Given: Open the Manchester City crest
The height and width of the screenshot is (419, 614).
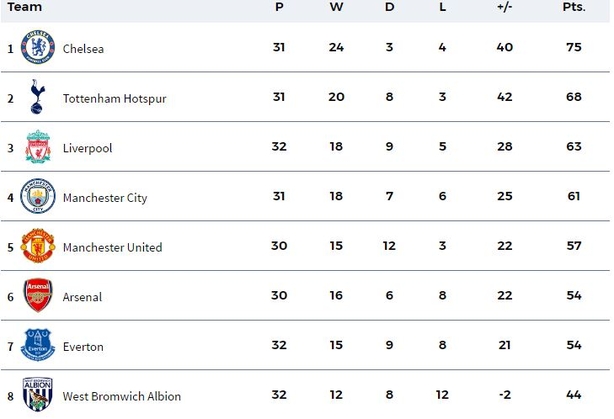Looking at the screenshot, I should click(38, 196).
